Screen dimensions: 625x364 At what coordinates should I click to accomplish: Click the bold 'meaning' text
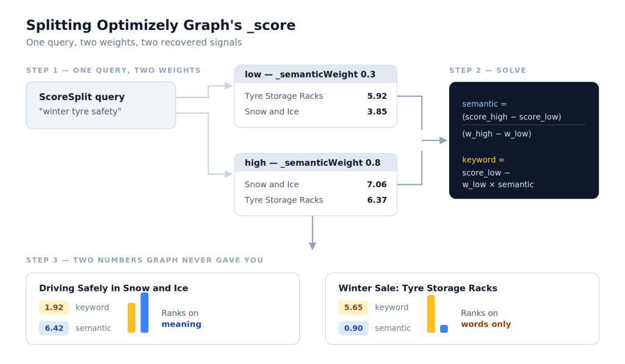pyautogui.click(x=181, y=324)
